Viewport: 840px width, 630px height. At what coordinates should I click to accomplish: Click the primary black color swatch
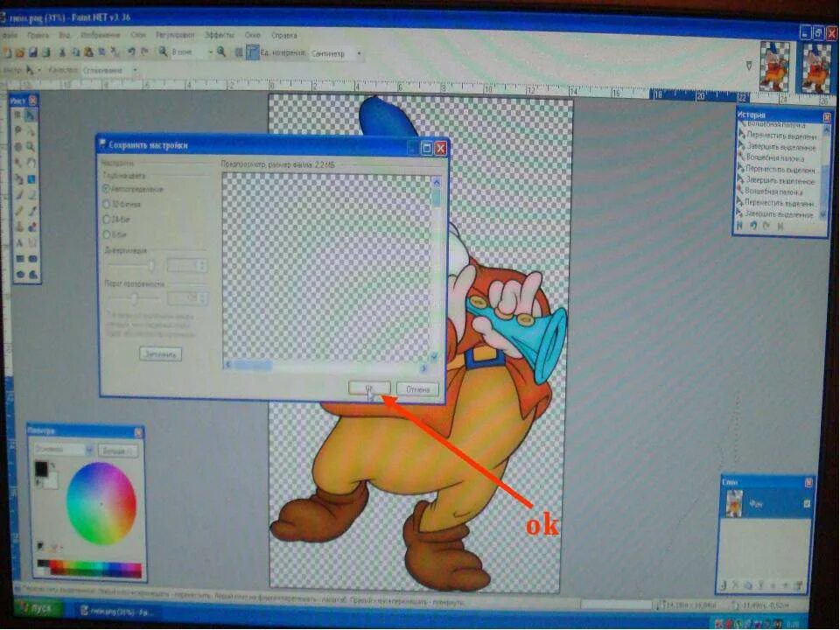tap(41, 470)
